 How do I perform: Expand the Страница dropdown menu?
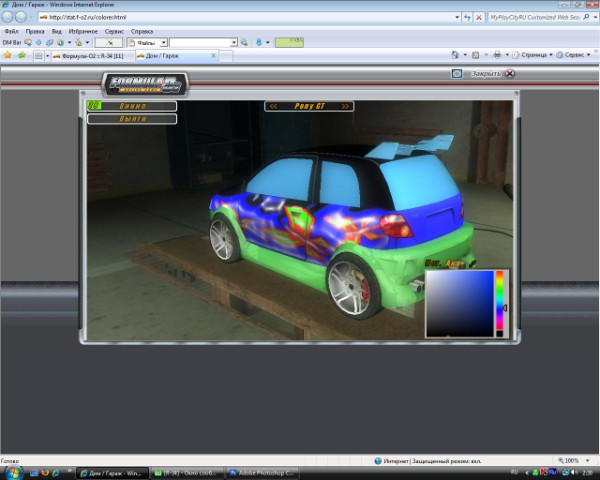pyautogui.click(x=534, y=56)
